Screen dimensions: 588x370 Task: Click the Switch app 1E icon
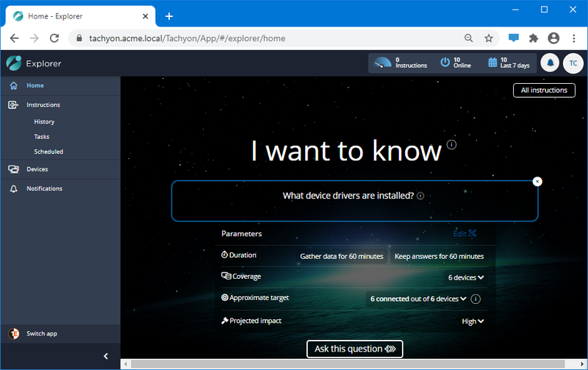click(14, 334)
